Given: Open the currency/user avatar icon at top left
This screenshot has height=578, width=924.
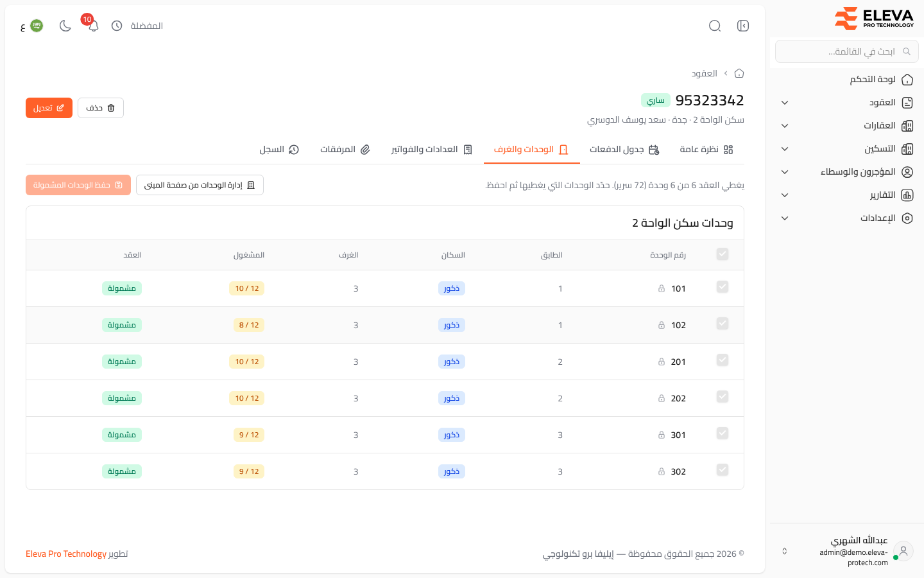Looking at the screenshot, I should 37,26.
